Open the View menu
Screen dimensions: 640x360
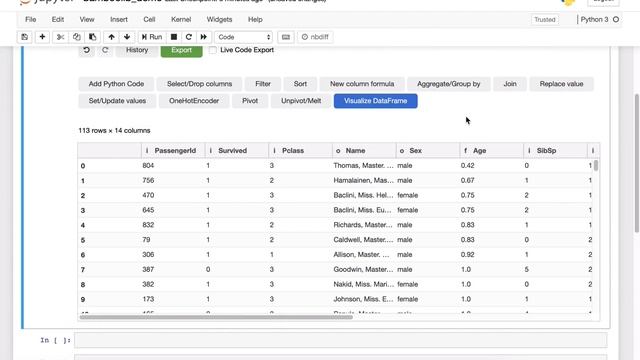87,20
